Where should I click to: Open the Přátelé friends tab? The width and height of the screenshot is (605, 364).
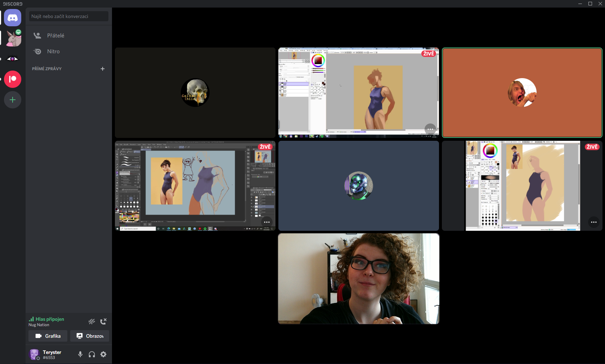coord(55,36)
